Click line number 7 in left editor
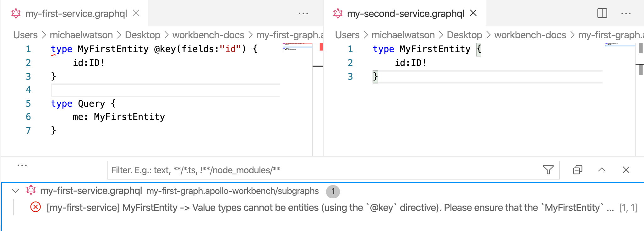Viewport: 644px width, 231px height. 28,130
